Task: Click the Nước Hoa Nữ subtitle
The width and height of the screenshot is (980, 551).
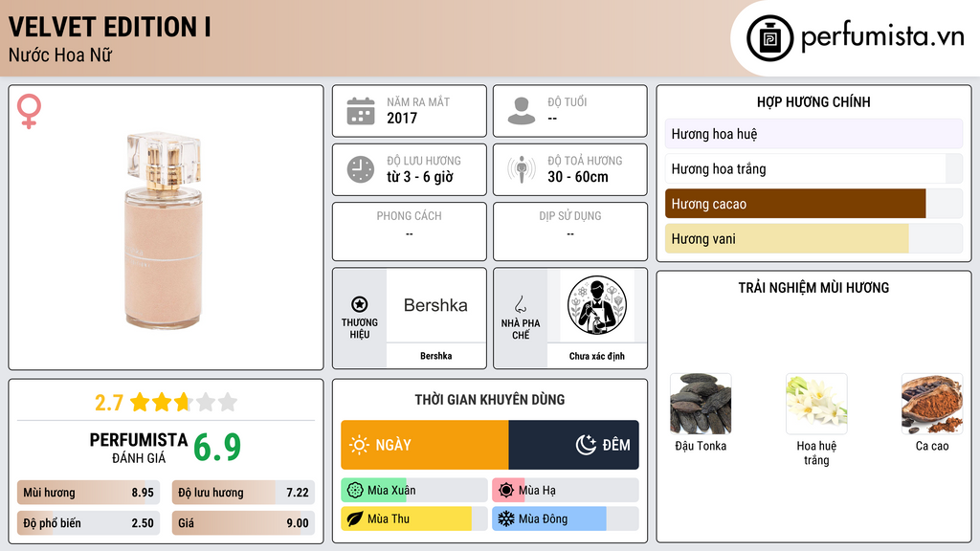Action: click(x=60, y=55)
